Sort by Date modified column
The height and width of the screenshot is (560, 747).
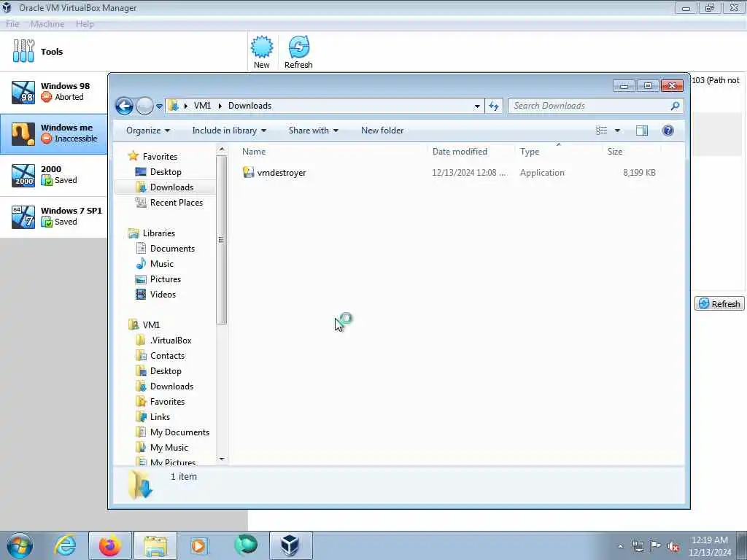tap(471, 152)
